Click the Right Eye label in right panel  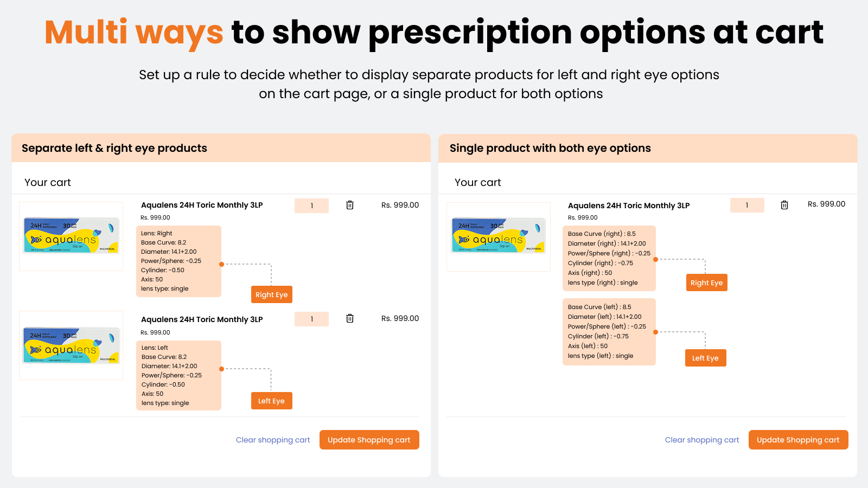click(x=706, y=282)
